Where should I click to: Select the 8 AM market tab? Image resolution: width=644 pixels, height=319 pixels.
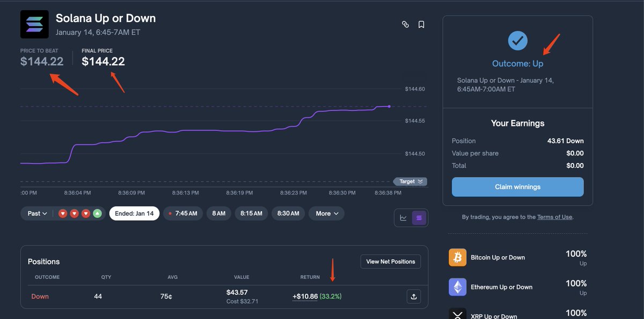click(218, 213)
